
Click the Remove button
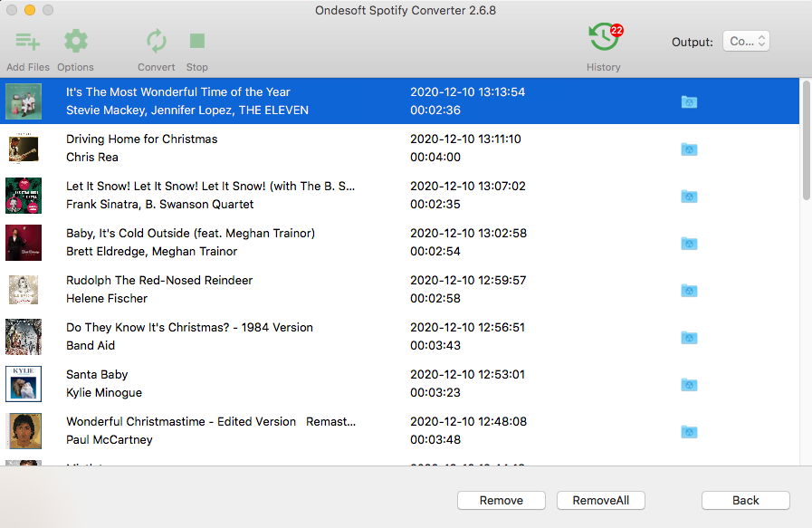[502, 501]
